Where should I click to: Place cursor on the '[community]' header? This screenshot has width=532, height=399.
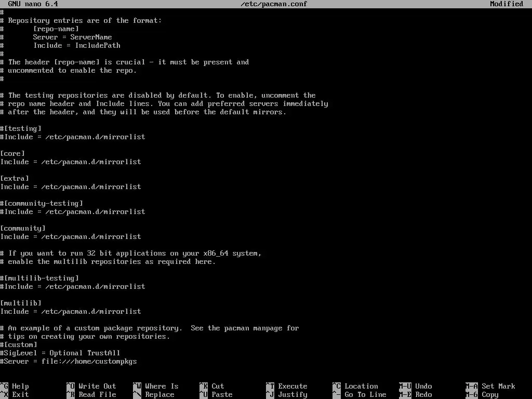click(x=23, y=229)
